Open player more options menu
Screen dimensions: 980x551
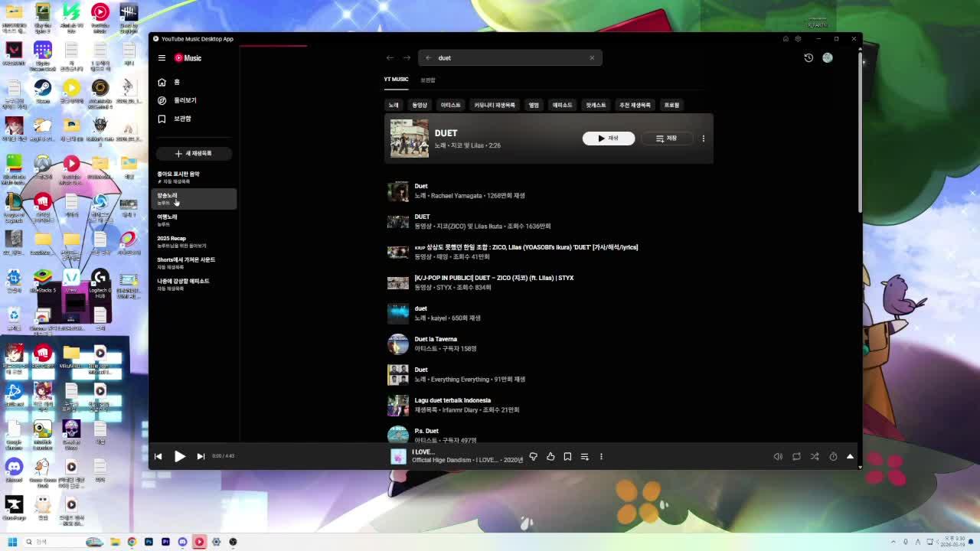click(x=601, y=457)
